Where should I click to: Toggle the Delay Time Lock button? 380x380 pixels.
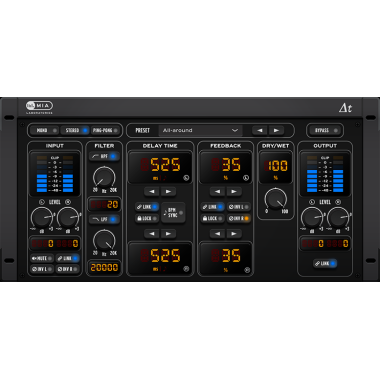pyautogui.click(x=147, y=218)
